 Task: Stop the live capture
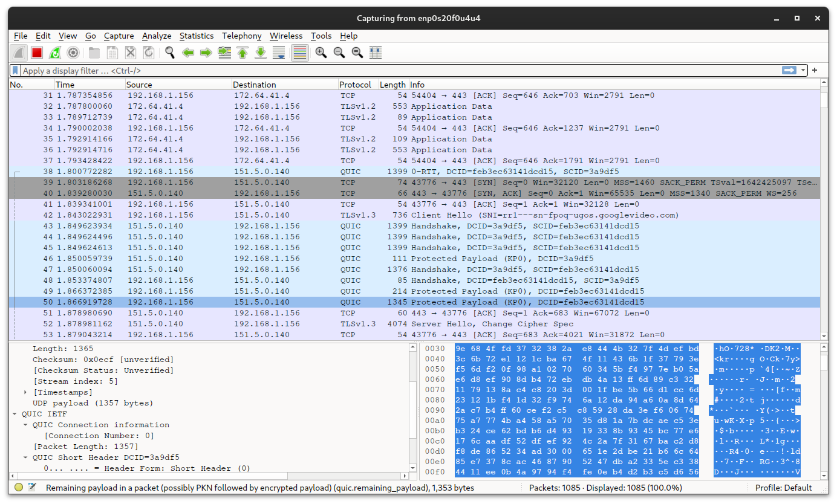36,53
